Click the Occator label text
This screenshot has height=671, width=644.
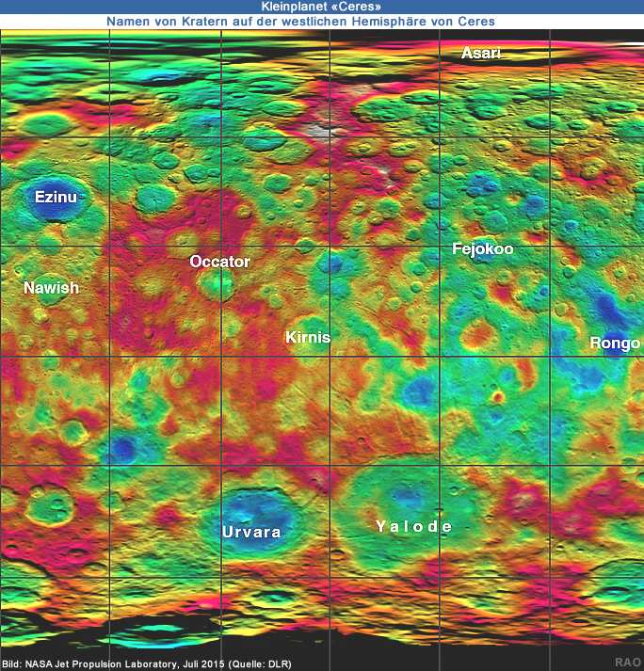(x=219, y=262)
